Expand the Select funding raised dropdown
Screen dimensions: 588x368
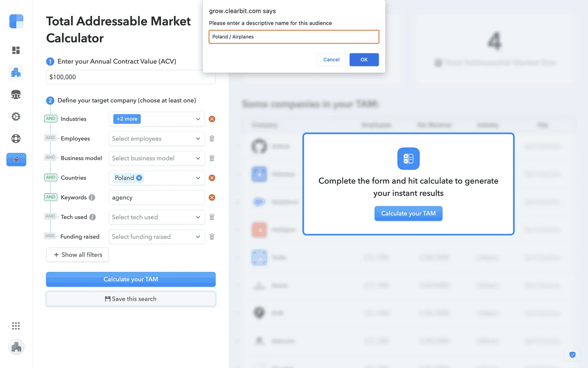tap(156, 237)
